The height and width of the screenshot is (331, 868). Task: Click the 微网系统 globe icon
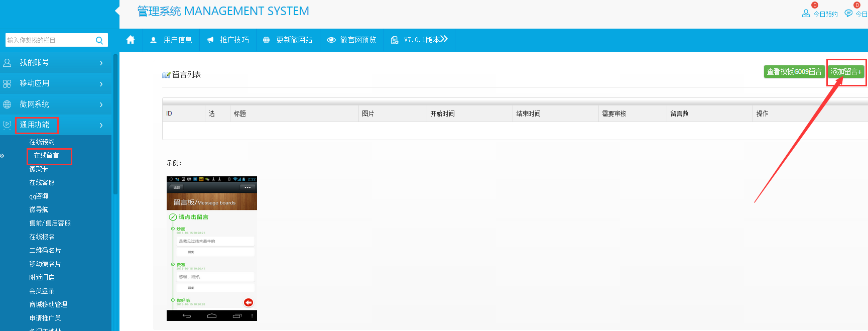coord(7,104)
